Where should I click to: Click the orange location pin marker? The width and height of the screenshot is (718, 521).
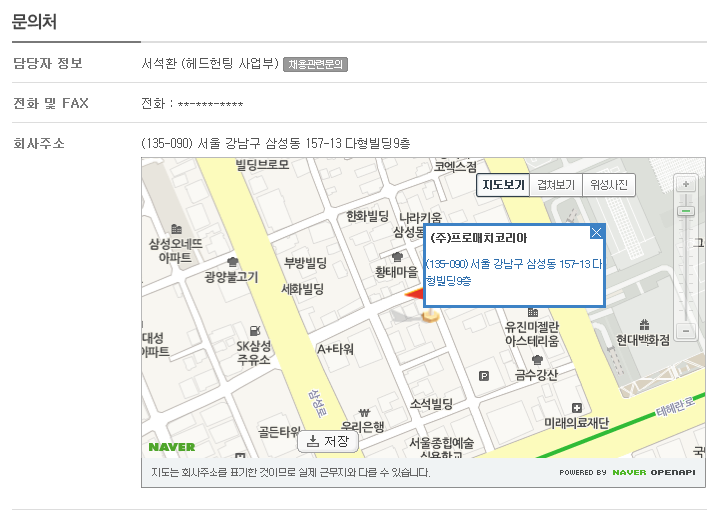(431, 316)
